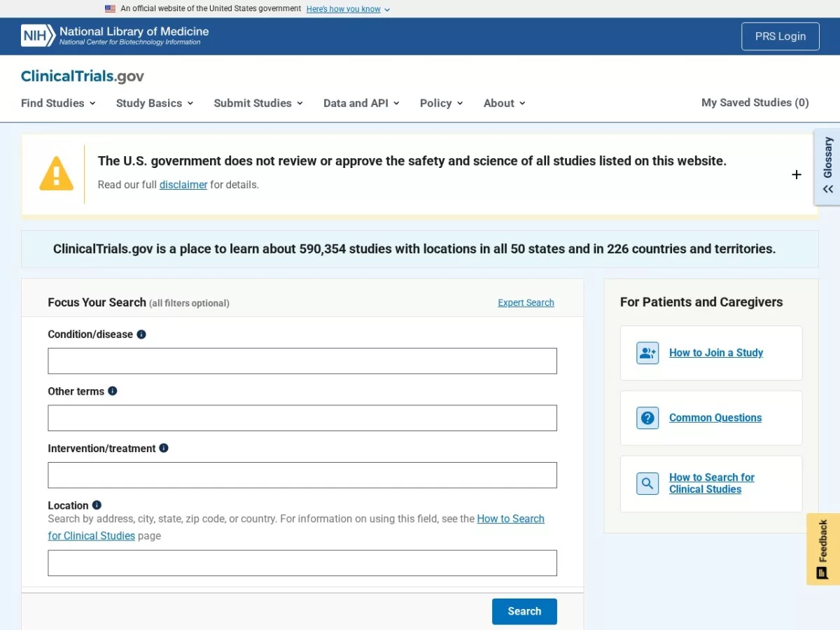This screenshot has height=630, width=840.
Task: Expand the Find Studies menu
Action: (58, 103)
